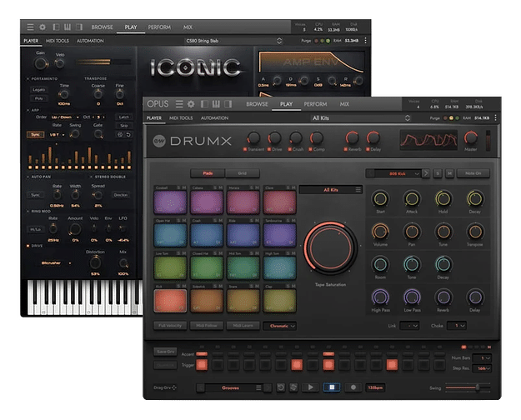Image resolution: width=521 pixels, height=420 pixels.
Task: Open the hamburger menu in the Iconic window
Action: [30, 27]
